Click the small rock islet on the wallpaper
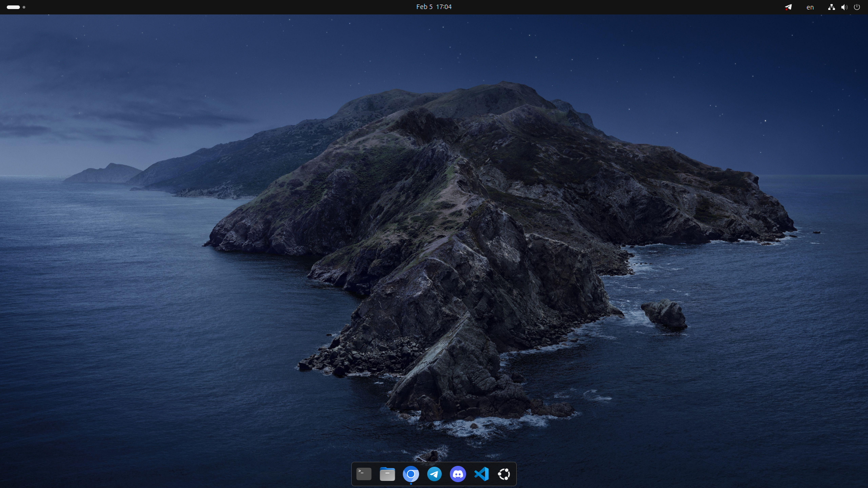The height and width of the screenshot is (488, 868). 665,313
